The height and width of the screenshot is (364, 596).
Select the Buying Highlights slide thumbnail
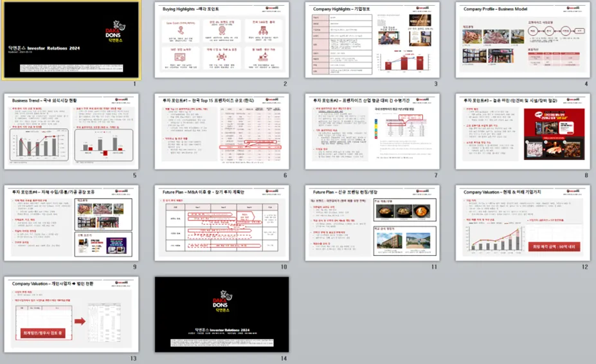[x=222, y=40]
